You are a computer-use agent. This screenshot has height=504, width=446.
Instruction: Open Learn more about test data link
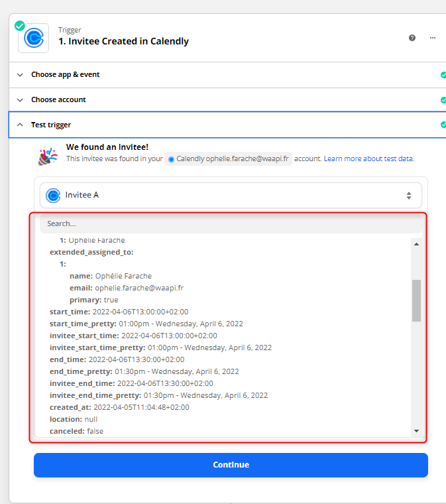click(x=369, y=158)
